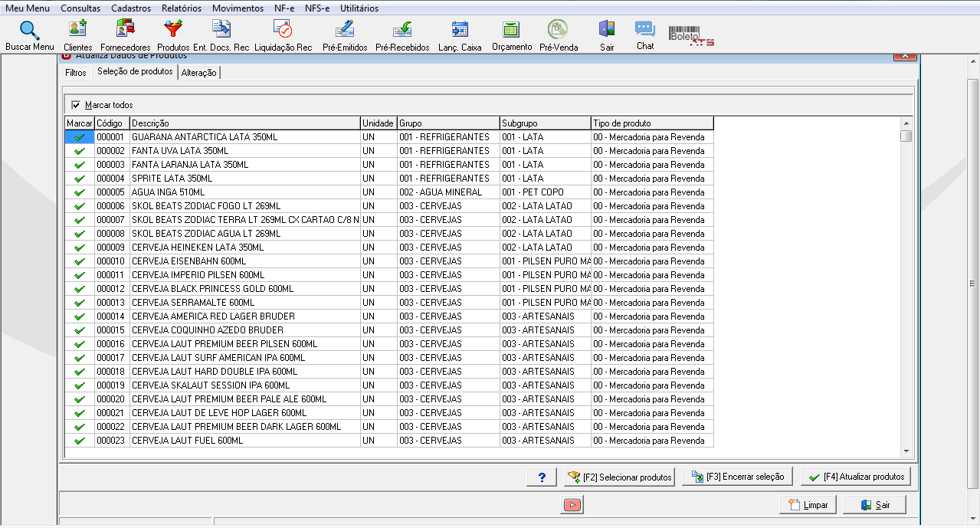
Task: Select row SKOL BEATS ZODIAC FOGO LT 269ML
Action: (389, 206)
